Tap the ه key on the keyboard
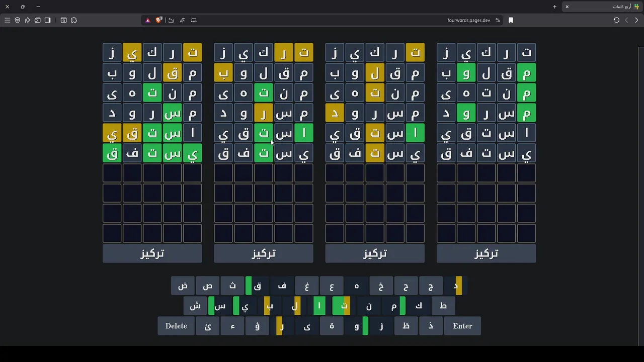Screen dimensions: 644x362 (x=357, y=286)
